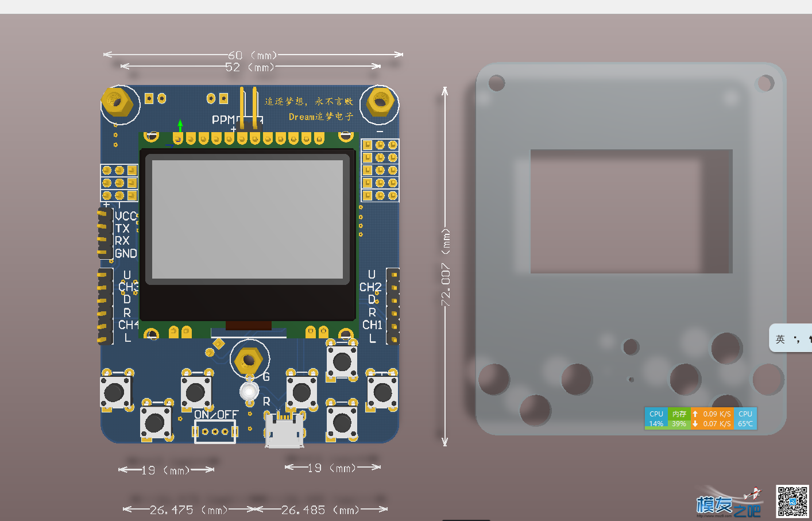The width and height of the screenshot is (812, 521).
Task: Select the tactile button directly above the ON/OFF label
Action: (196, 392)
